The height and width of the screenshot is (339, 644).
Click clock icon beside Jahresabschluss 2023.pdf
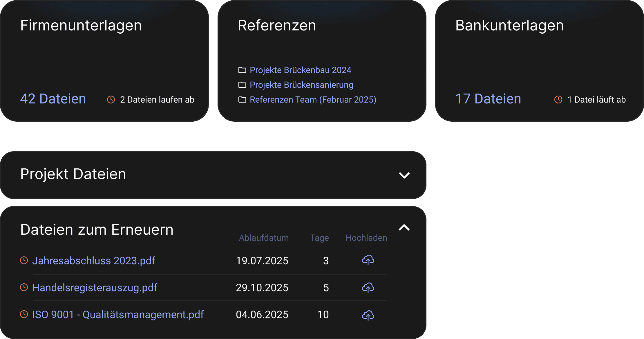24,260
